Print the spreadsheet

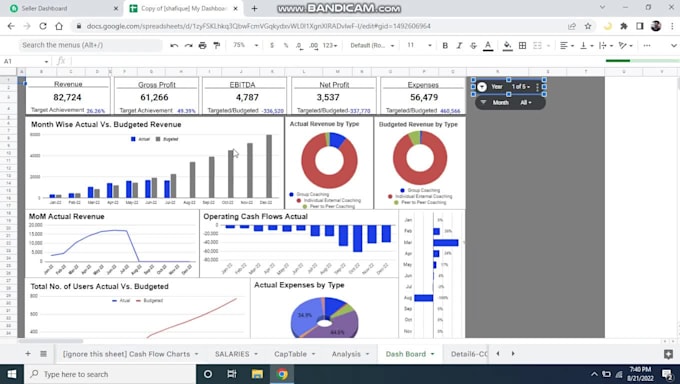tap(203, 46)
